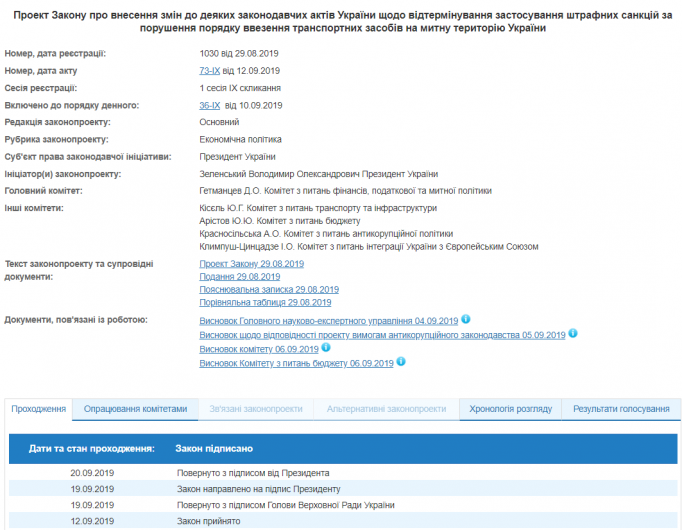Viewport: 682px width, 530px height.
Task: Click info icon beside Висновок Комітету з питань бюджету
Action: pos(401,363)
